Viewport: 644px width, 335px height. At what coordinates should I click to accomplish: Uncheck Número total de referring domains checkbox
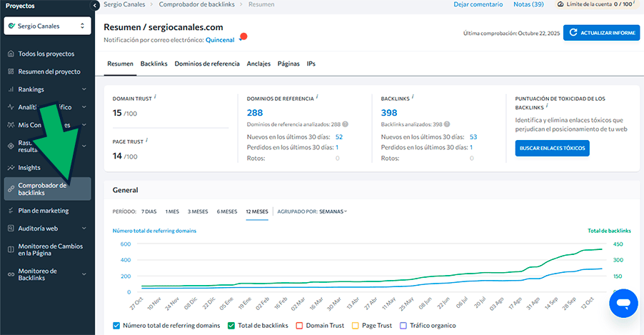click(117, 326)
